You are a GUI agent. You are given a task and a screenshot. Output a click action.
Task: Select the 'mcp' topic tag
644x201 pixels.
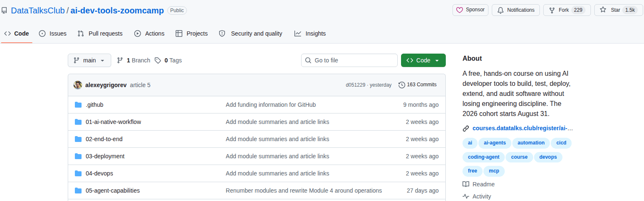[494, 171]
